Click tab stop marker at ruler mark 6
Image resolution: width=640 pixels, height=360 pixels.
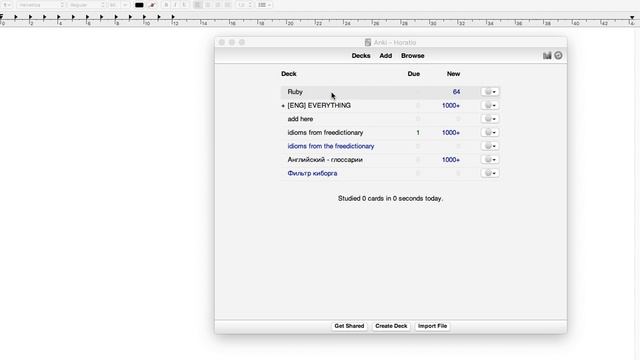[87, 17]
